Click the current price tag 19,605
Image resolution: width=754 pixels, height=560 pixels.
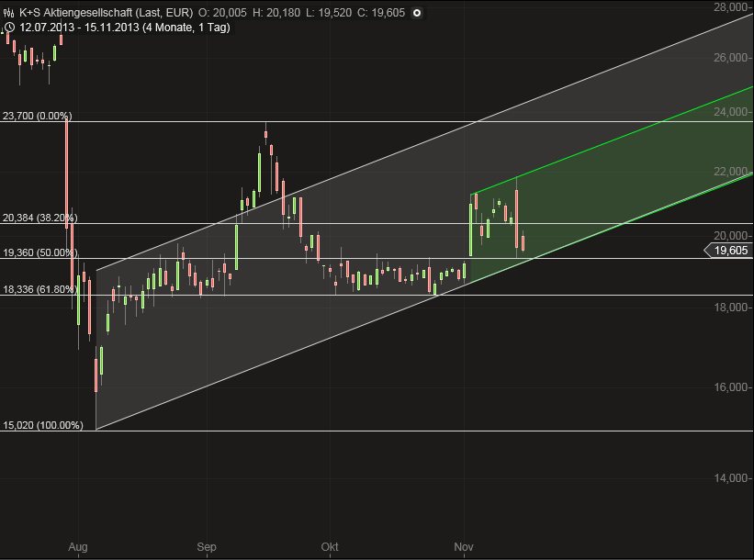[x=728, y=251]
